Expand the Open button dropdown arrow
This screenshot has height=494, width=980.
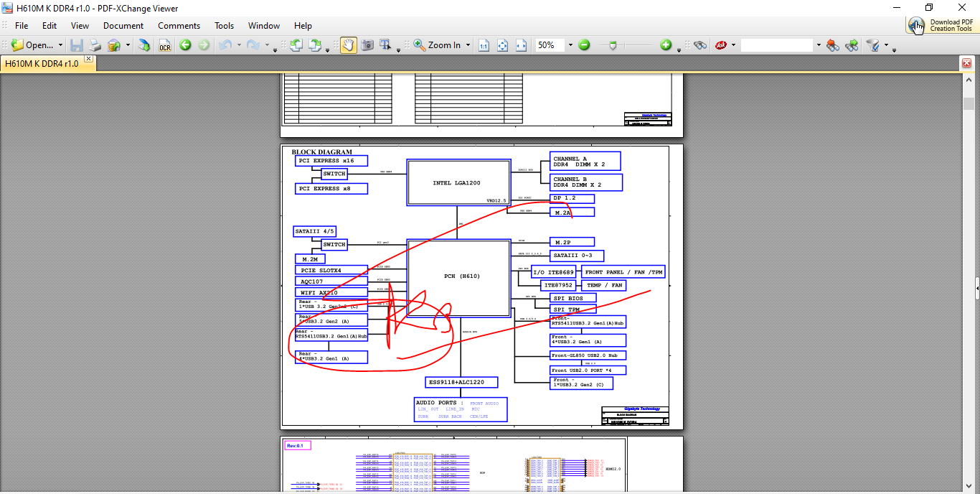tap(60, 45)
